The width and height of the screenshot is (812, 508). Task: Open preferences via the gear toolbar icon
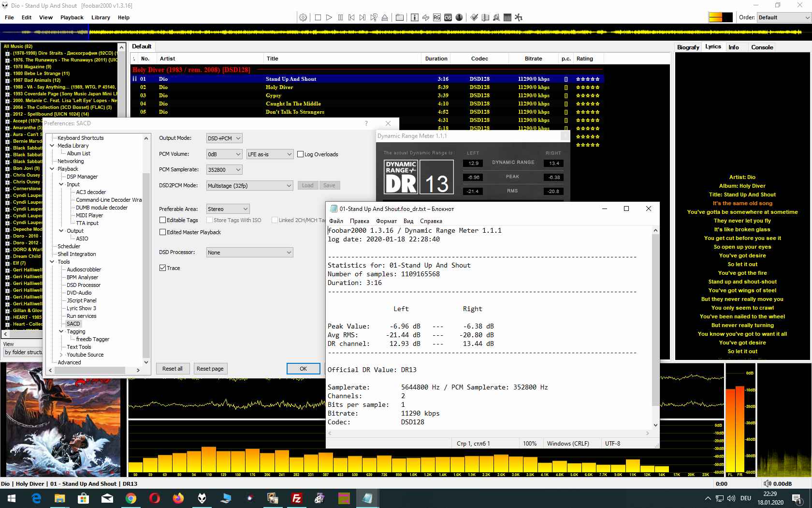pos(303,17)
